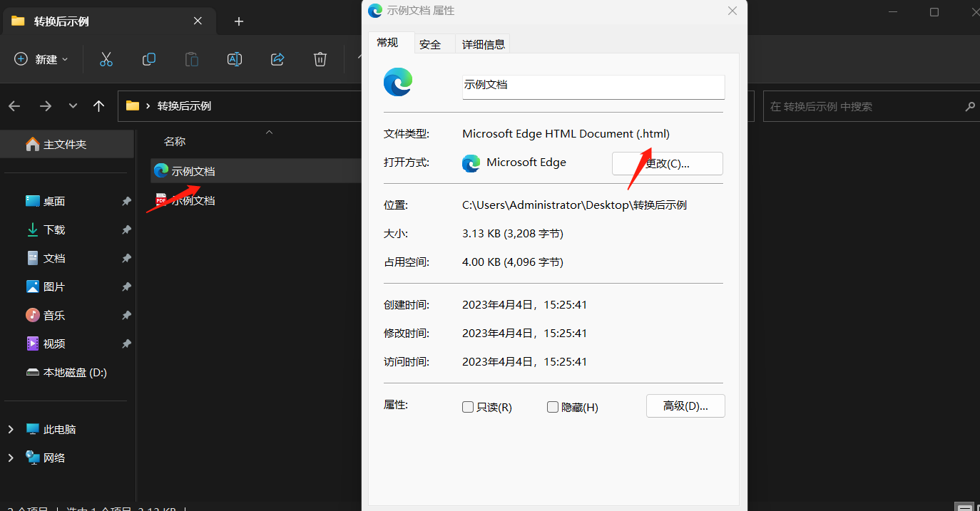Click the up one level arrow
This screenshot has height=511, width=980.
click(x=98, y=105)
